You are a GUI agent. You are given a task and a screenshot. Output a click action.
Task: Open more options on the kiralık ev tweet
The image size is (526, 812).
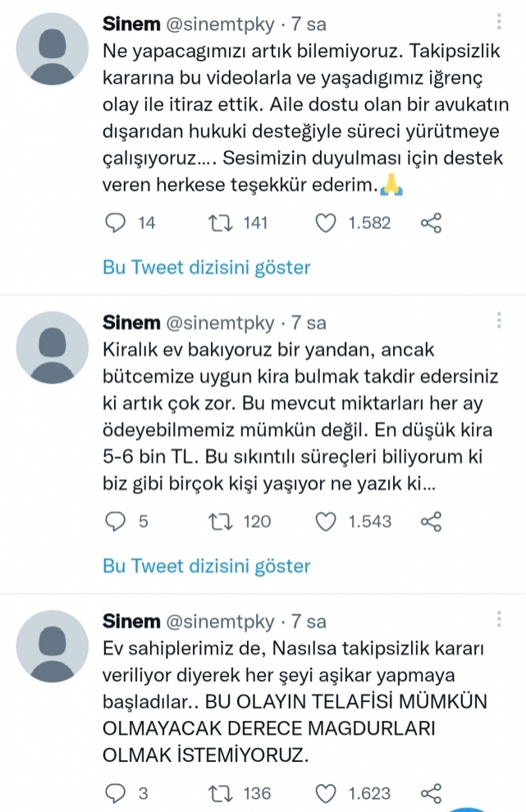(501, 322)
